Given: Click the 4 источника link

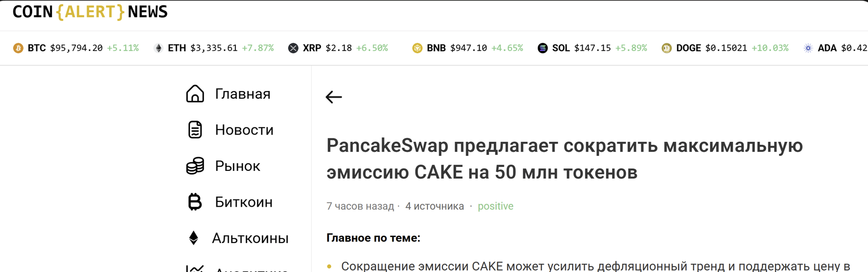Looking at the screenshot, I should [434, 206].
